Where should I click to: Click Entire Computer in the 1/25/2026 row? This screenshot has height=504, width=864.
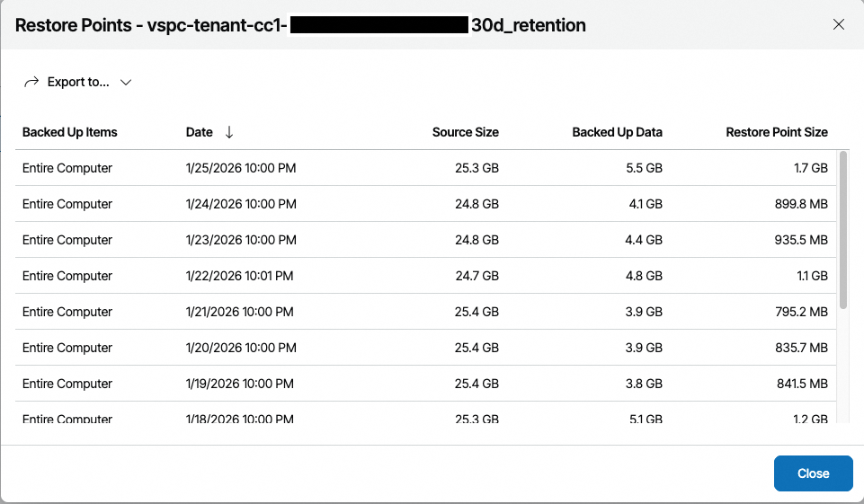click(67, 168)
